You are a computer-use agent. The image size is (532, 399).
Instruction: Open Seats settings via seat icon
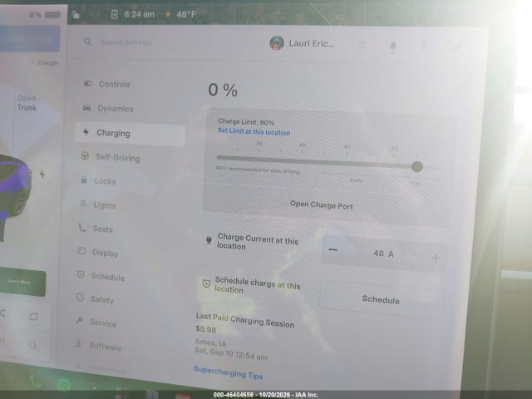click(81, 227)
